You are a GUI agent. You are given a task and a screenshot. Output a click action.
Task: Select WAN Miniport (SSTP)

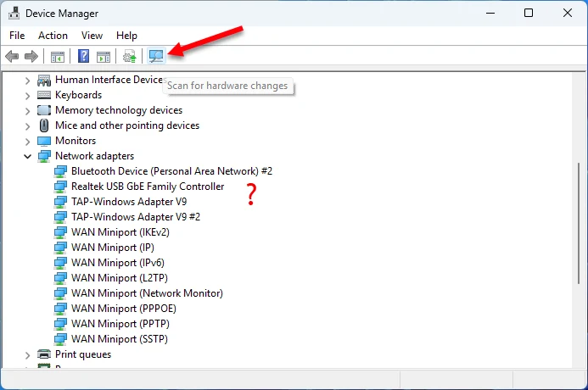pyautogui.click(x=120, y=339)
